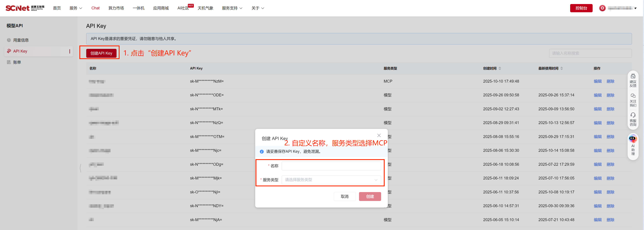Close the 创建 API Key dialog
Image resolution: width=644 pixels, height=230 pixels.
[379, 135]
